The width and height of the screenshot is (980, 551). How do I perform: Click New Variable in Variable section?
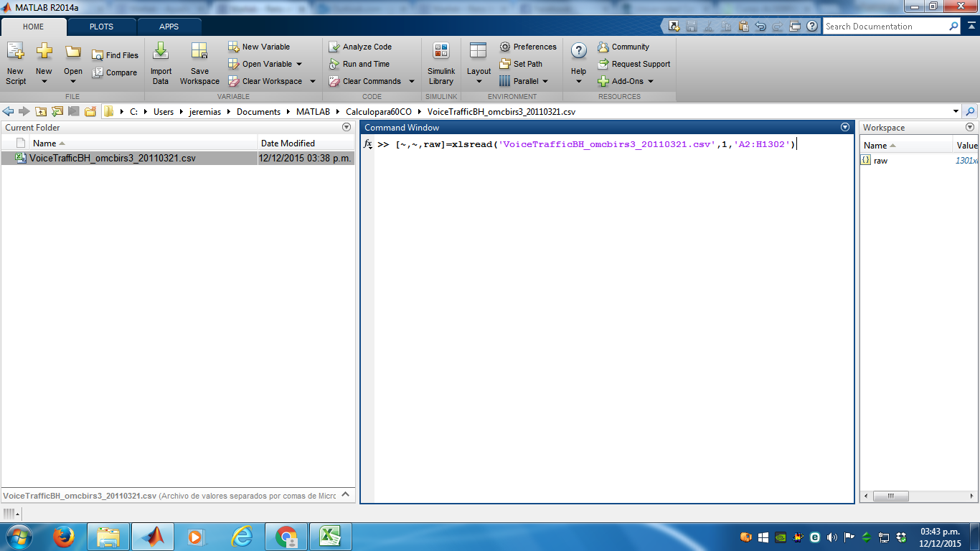pyautogui.click(x=259, y=47)
